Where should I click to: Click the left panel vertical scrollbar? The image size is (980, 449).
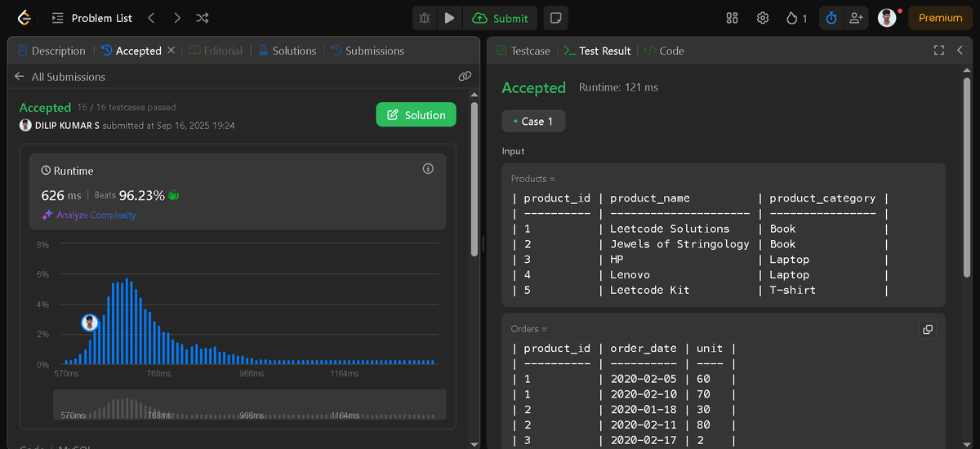pos(474,178)
